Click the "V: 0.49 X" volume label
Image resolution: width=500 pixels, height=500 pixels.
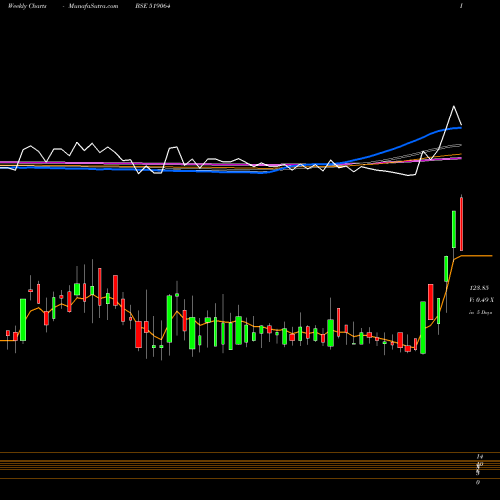click(x=481, y=300)
